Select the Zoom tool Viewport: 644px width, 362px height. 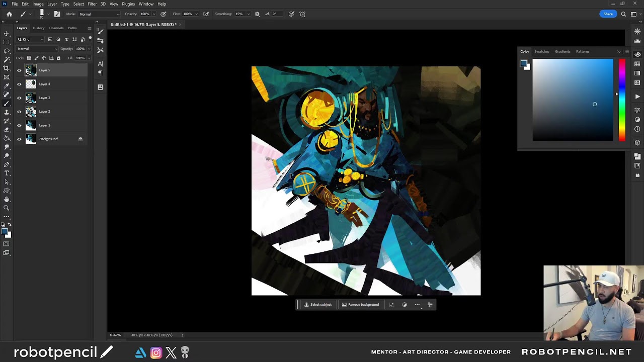(x=7, y=208)
